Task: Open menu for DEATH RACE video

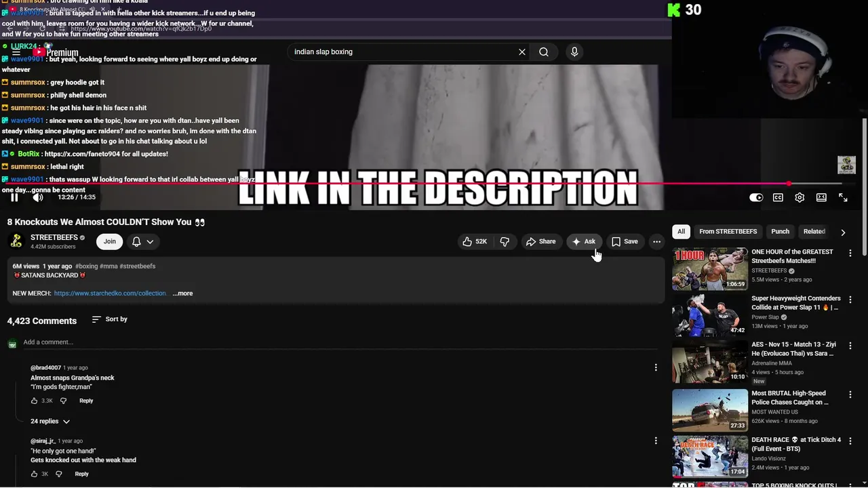Action: coord(850,441)
